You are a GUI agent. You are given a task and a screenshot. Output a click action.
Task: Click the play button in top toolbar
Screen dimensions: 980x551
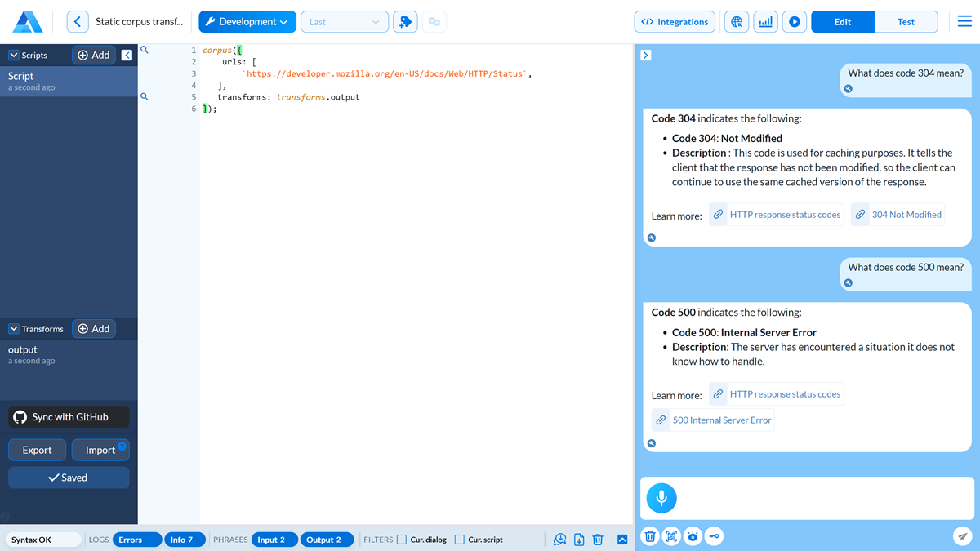794,22
